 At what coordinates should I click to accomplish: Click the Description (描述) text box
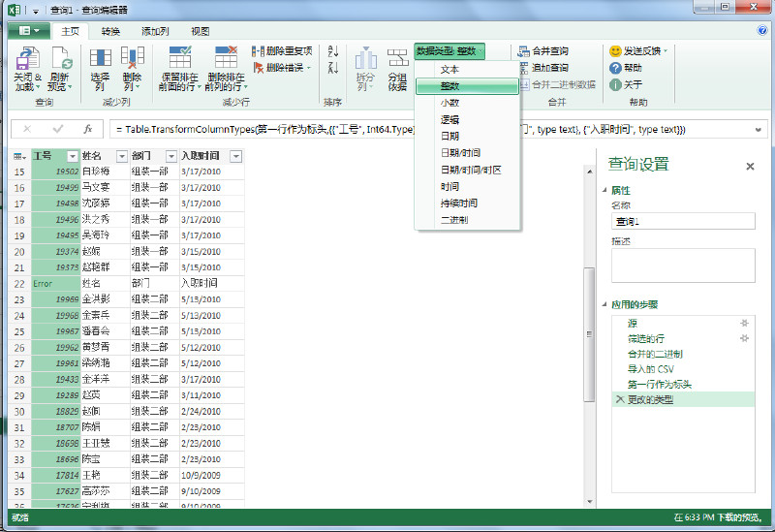[683, 266]
